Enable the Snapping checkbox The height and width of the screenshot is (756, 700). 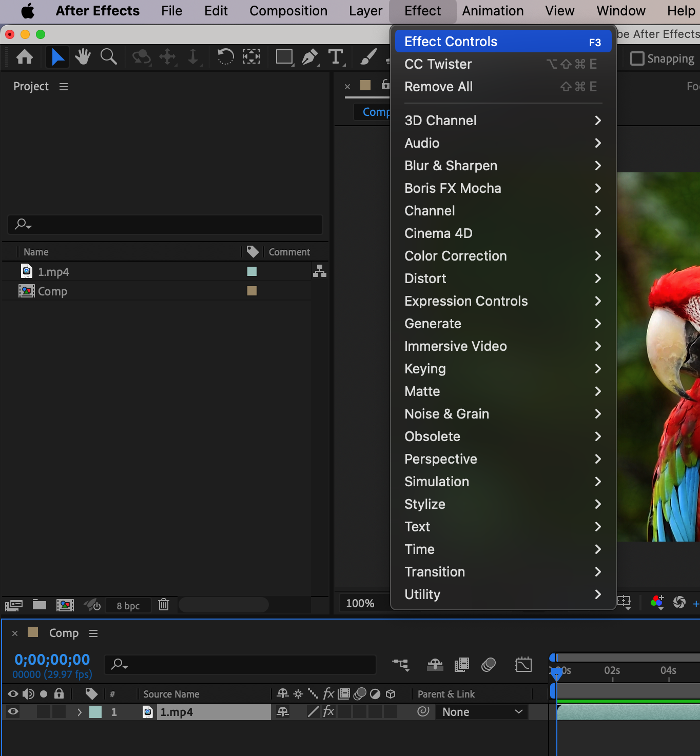637,58
